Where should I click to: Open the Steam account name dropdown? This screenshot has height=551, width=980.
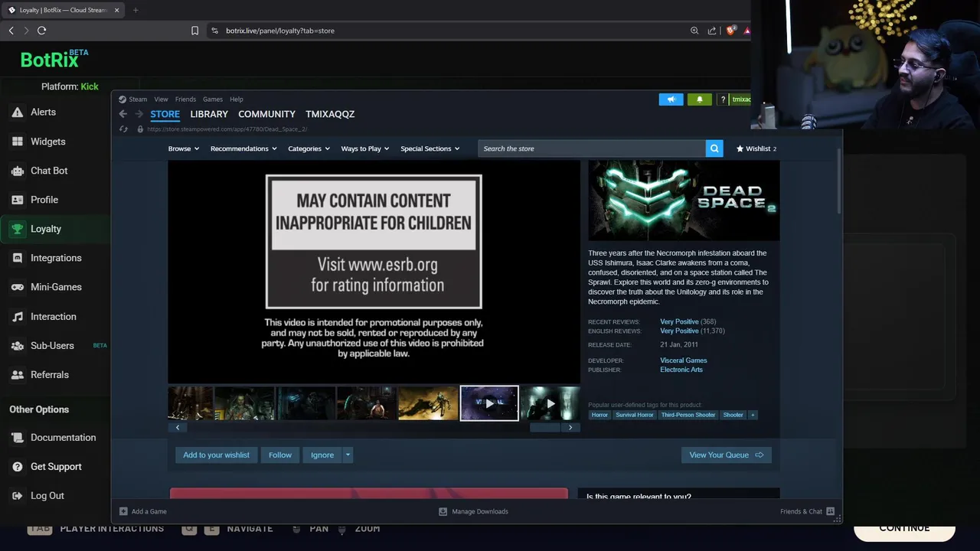tap(741, 99)
